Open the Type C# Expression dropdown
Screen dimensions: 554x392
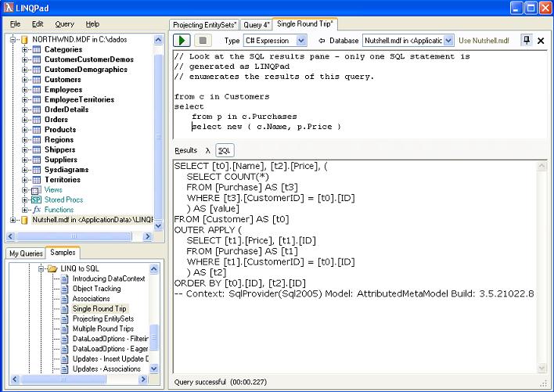coord(300,41)
